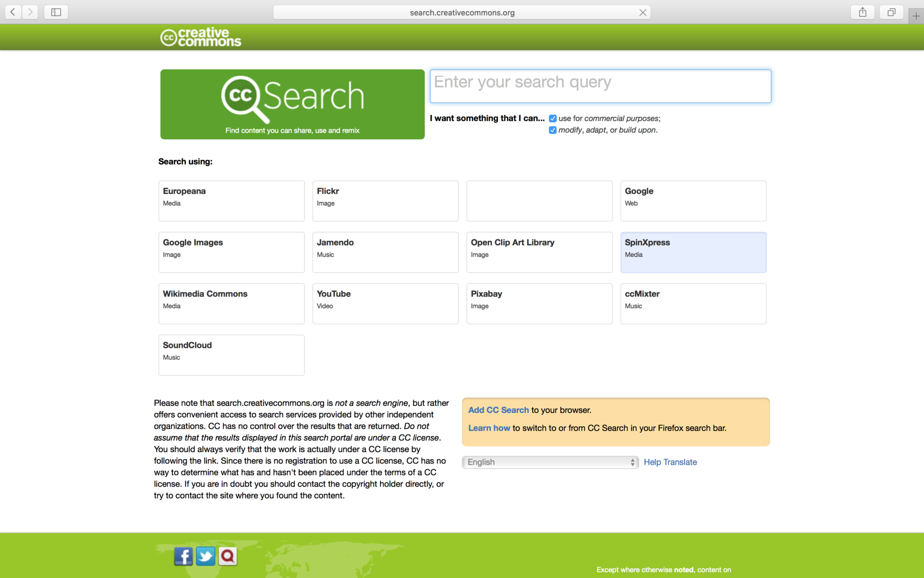Click the Facebook icon in footer
Image resolution: width=924 pixels, height=578 pixels.
tap(183, 556)
